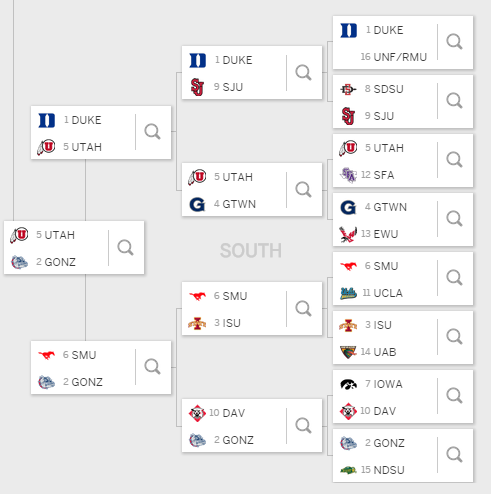
Task: Click magnifier on SMU vs ISU matchup
Action: (x=303, y=309)
